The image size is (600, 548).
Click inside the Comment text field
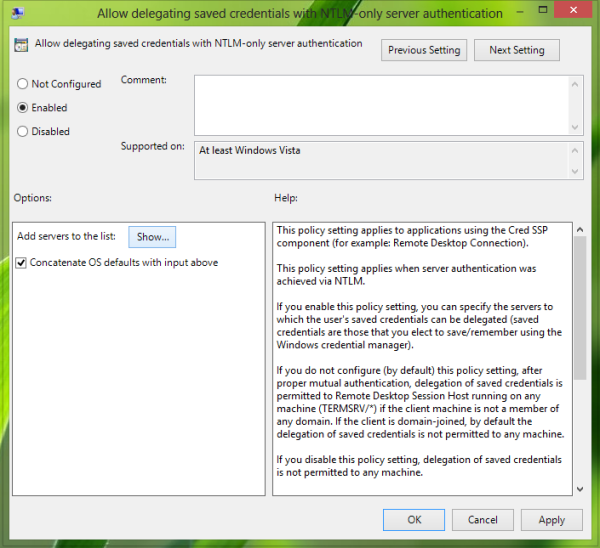pos(381,105)
